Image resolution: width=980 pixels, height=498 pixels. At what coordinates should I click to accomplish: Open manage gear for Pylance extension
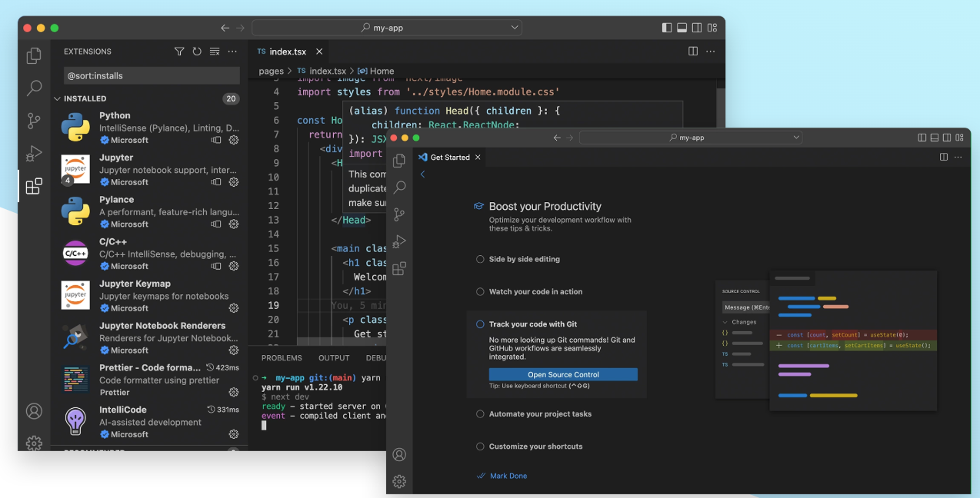[x=234, y=224]
